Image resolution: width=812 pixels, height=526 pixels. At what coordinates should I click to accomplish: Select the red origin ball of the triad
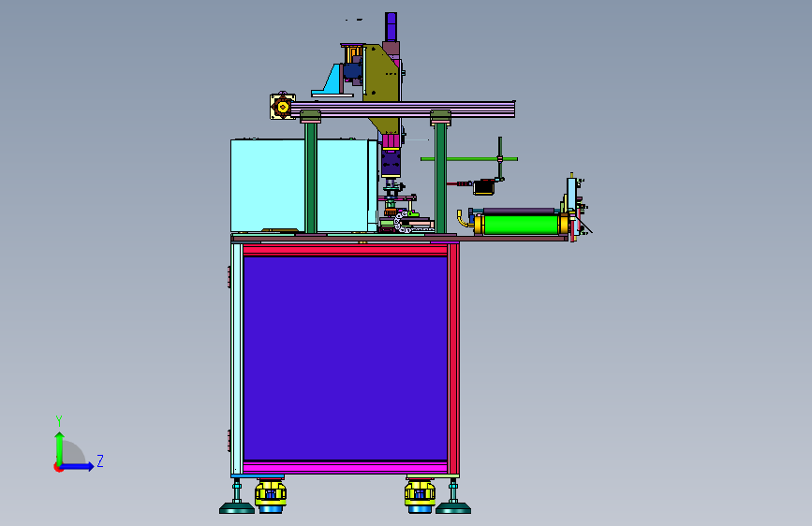pos(58,467)
